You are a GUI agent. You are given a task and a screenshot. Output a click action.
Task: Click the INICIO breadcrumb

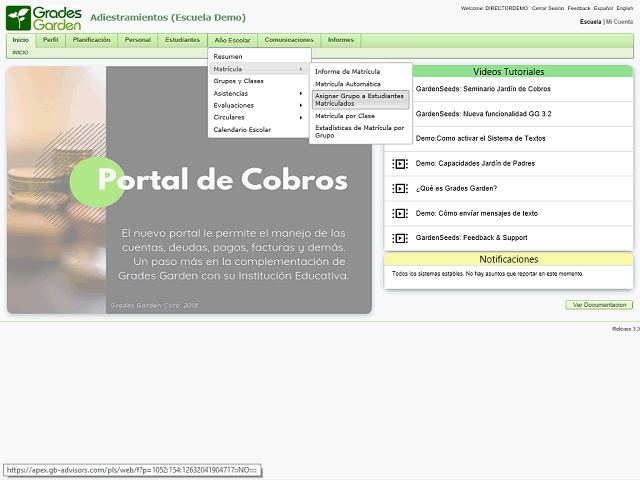tap(20, 53)
